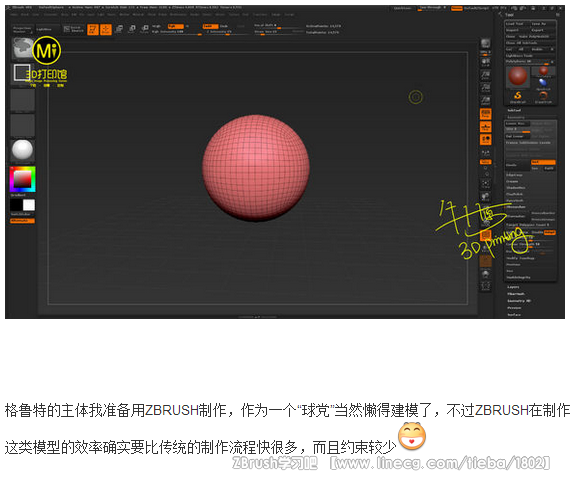Open the LightBox button
The image size is (587, 480).
(x=47, y=29)
